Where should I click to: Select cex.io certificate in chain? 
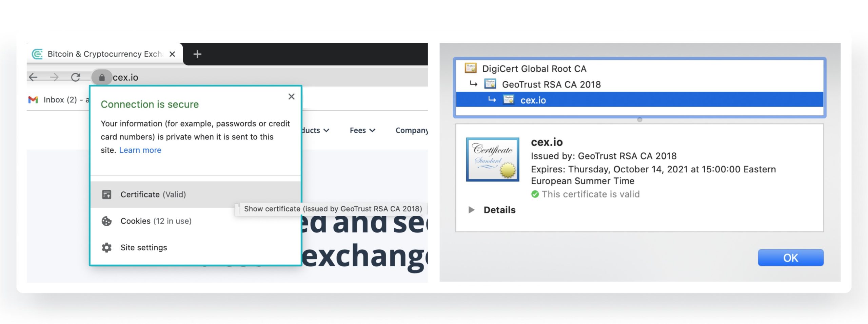pos(639,100)
